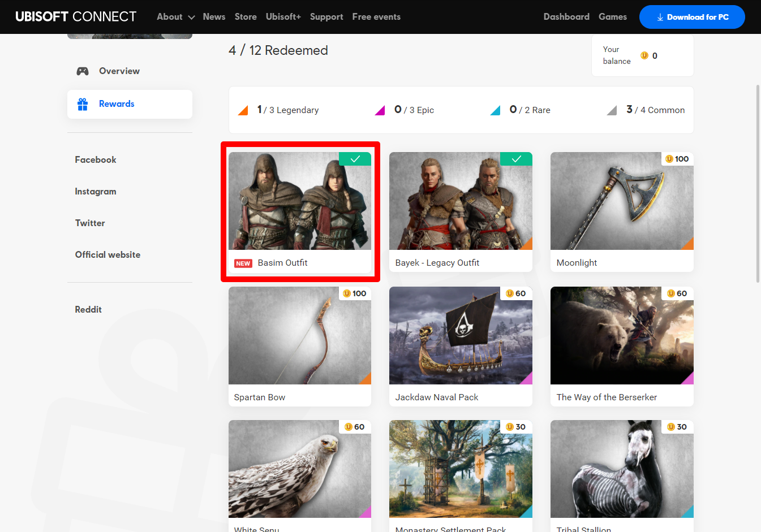Expand the About menu chevron
The width and height of the screenshot is (761, 532).
(191, 18)
